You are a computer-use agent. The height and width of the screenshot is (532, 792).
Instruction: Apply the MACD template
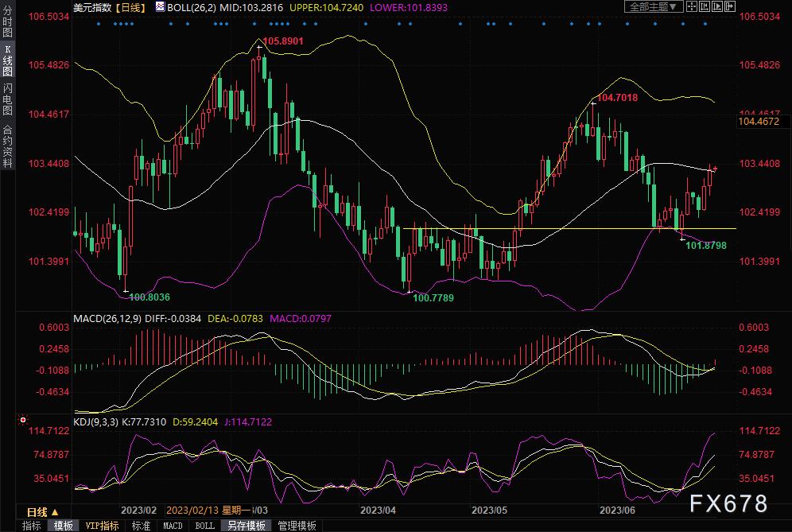tap(173, 526)
